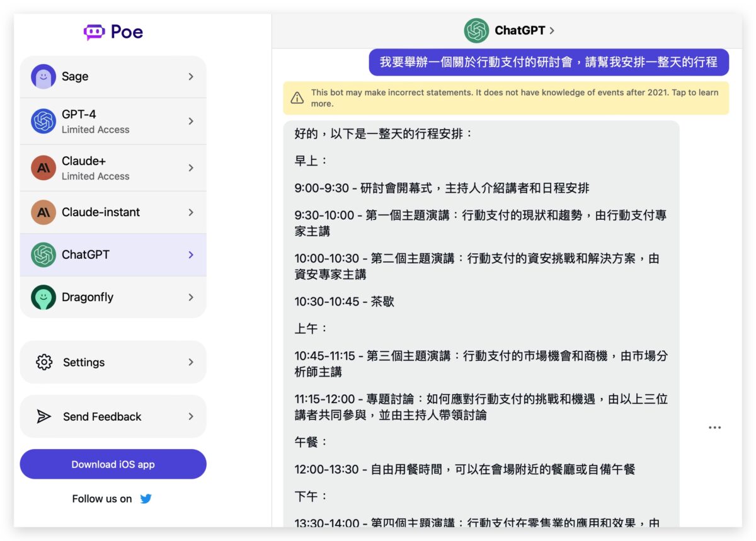
Task: Expand the GPT-4 row chevron
Action: [x=191, y=121]
